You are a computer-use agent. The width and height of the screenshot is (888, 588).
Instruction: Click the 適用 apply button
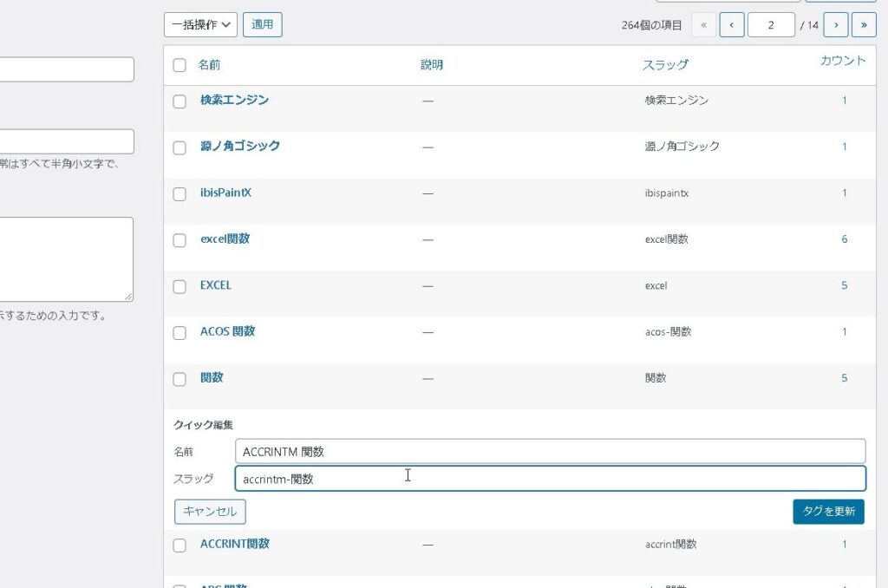[262, 25]
